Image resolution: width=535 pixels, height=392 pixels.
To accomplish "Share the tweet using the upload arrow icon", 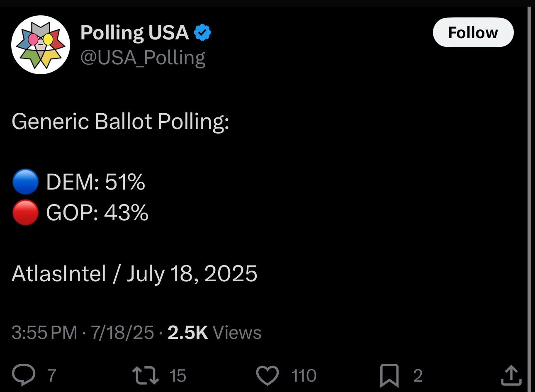I will (x=511, y=375).
